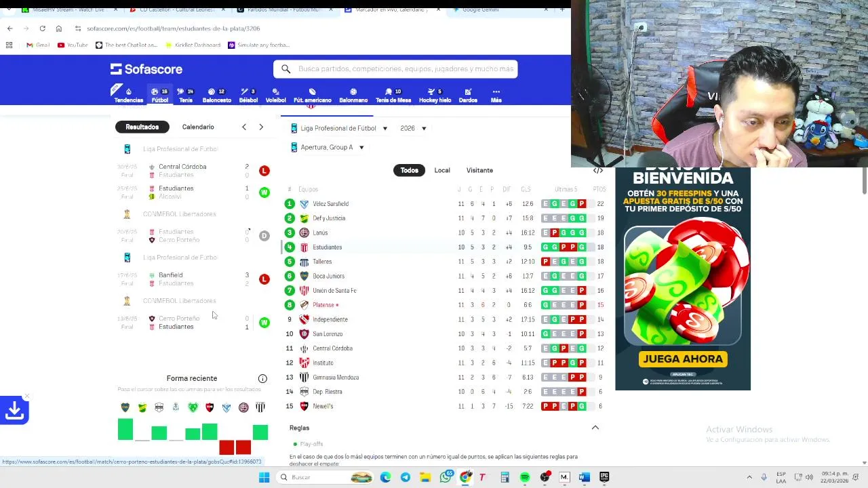Reload the page in the browser

coord(42,28)
